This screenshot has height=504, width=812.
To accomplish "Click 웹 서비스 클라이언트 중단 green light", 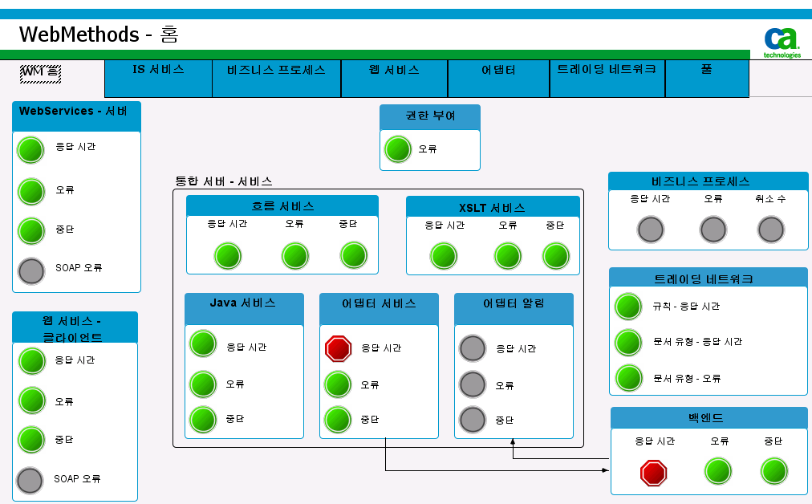I will 32,440.
